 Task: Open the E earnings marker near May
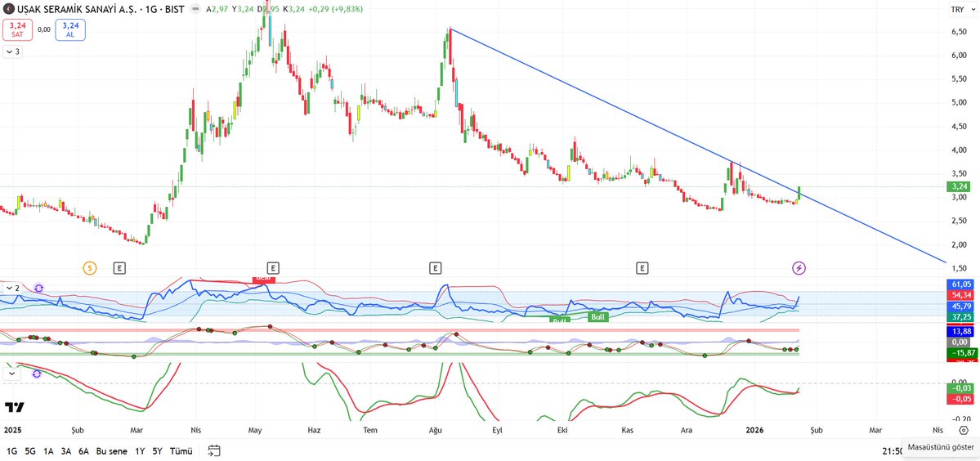click(x=272, y=268)
